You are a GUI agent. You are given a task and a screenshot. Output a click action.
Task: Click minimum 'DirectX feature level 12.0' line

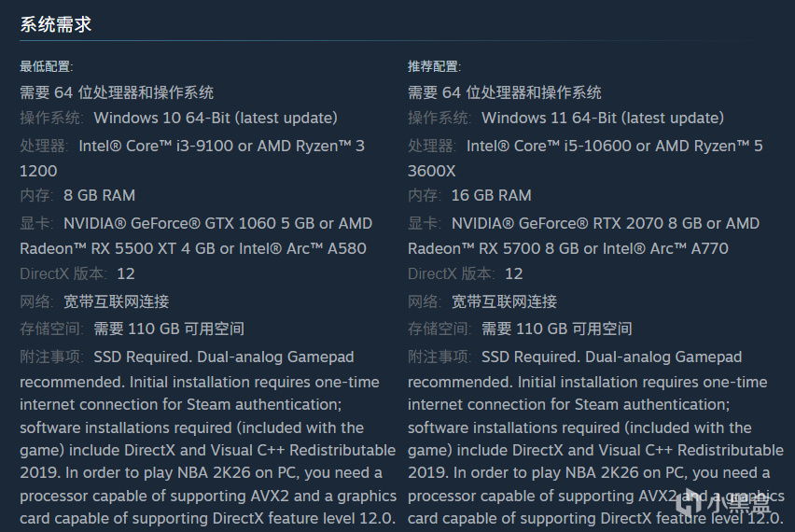[207, 518]
